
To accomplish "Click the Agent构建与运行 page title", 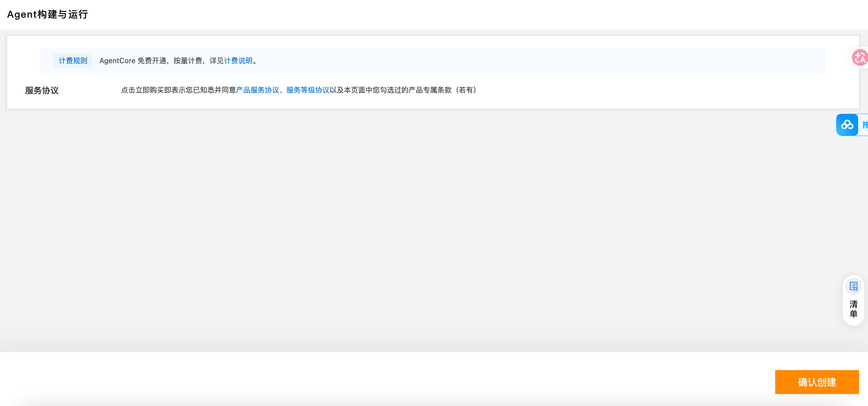I will click(48, 14).
